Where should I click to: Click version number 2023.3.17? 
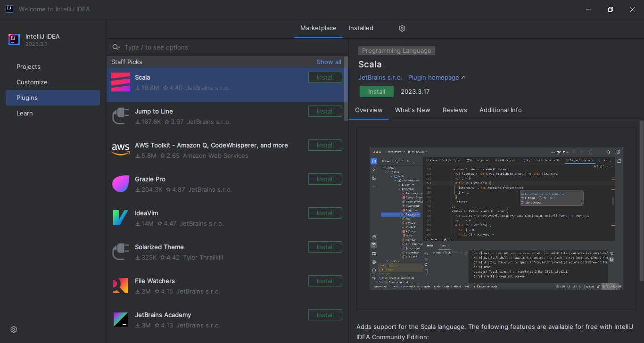415,91
